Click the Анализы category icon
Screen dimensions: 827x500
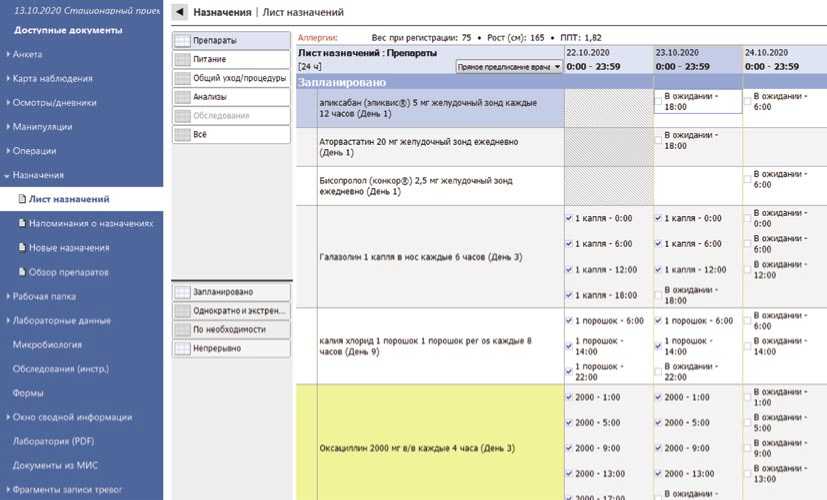(x=182, y=97)
